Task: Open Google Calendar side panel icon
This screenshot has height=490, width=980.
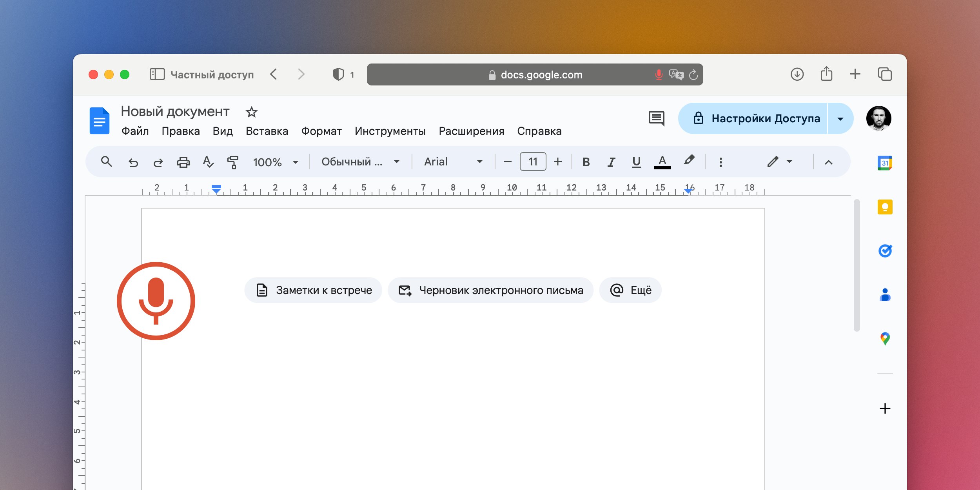Action: coord(885,163)
